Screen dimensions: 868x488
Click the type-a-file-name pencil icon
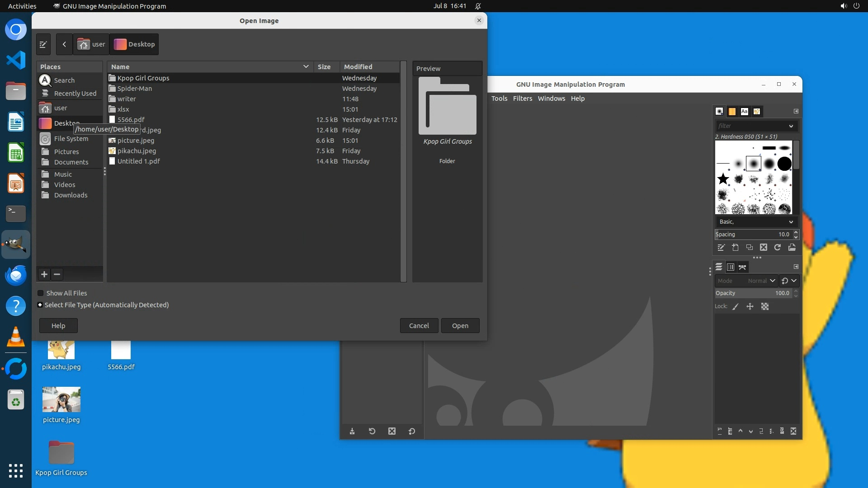pyautogui.click(x=43, y=44)
